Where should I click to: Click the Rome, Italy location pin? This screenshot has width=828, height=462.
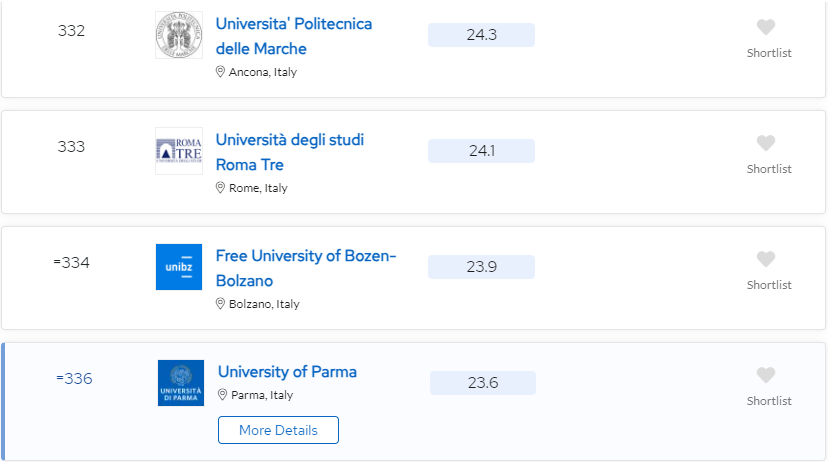220,188
